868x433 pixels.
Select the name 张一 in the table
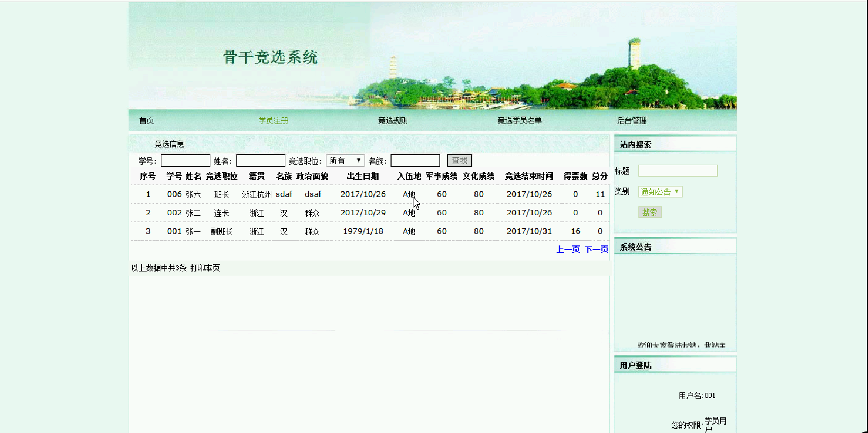click(x=193, y=231)
